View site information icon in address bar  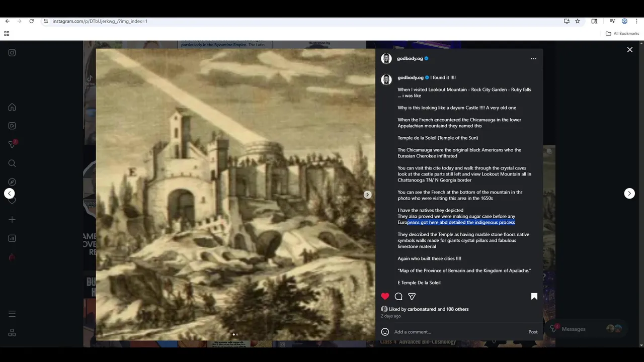click(46, 21)
